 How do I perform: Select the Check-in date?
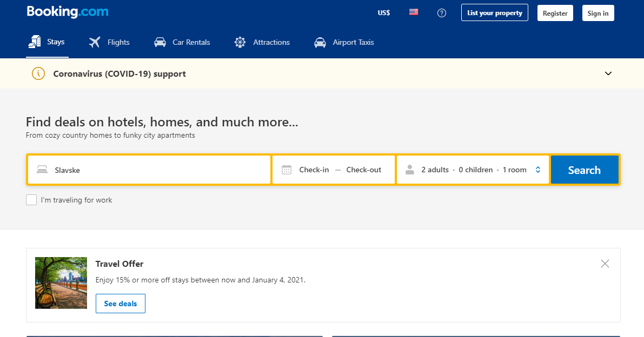[x=314, y=170]
